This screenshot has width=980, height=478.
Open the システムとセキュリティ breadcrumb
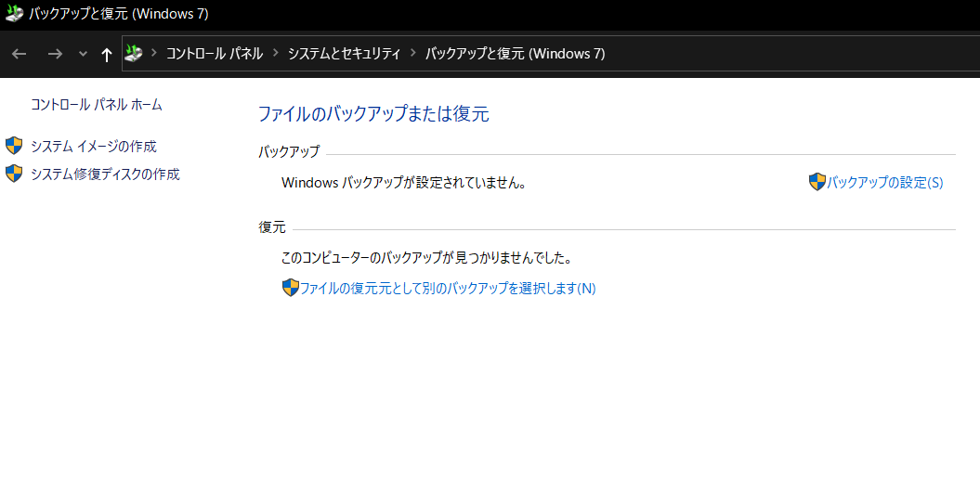[344, 54]
